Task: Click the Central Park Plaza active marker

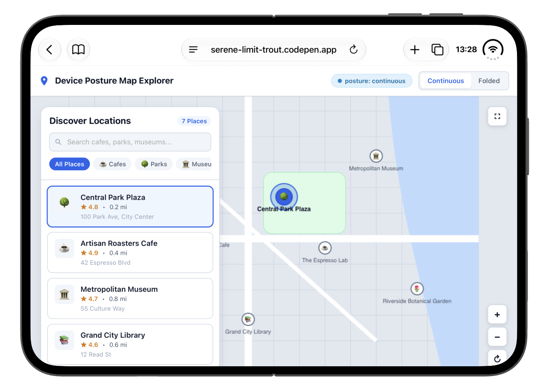Action: pyautogui.click(x=284, y=197)
